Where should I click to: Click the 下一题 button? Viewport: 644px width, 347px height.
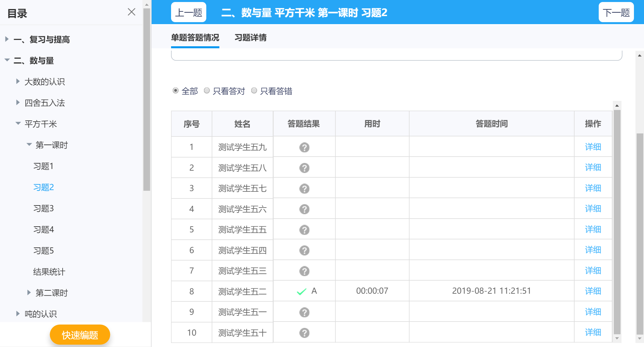tap(616, 12)
